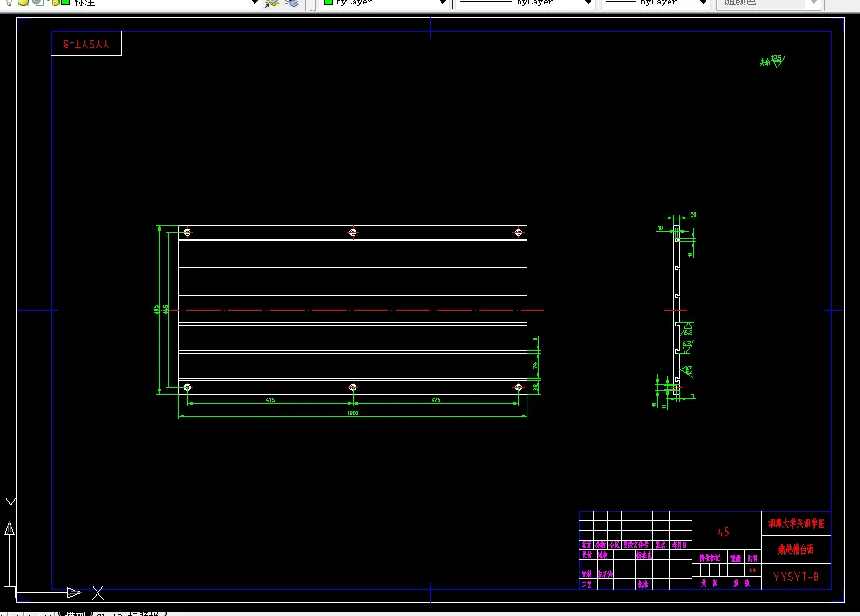Click the UCS origin square icon
This screenshot has height=616, width=860.
(x=10, y=592)
